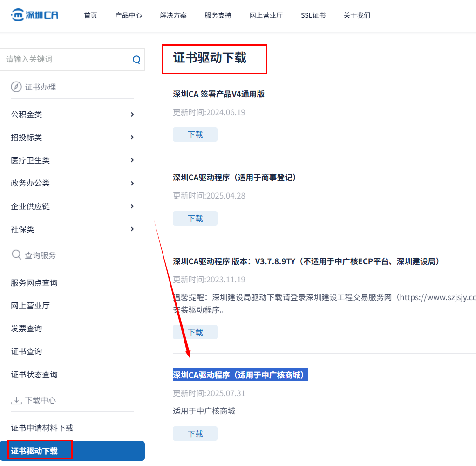This screenshot has width=476, height=466.
Task: Expand the 社保类 category chevron
Action: coord(132,229)
